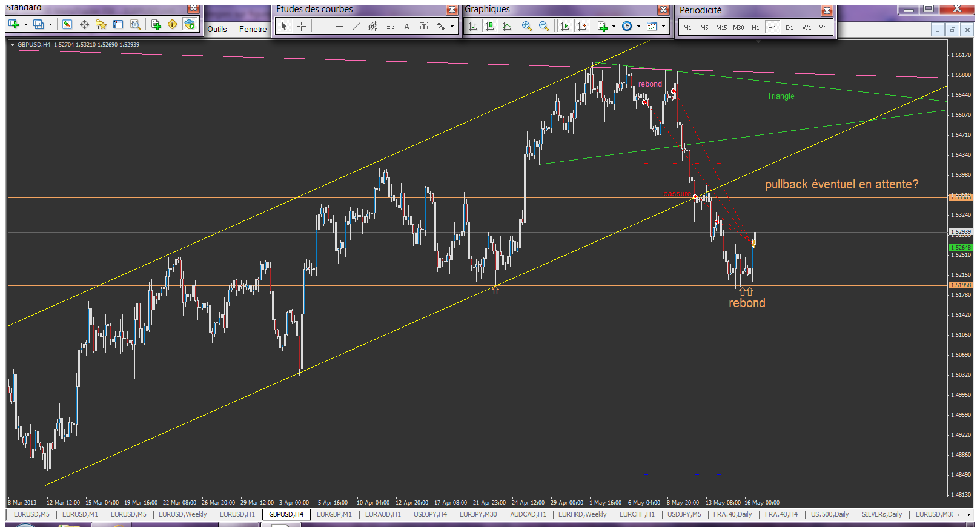Viewport: 980px width, 527px height.
Task: Pick the horizontal line drawing tool
Action: pyautogui.click(x=339, y=26)
